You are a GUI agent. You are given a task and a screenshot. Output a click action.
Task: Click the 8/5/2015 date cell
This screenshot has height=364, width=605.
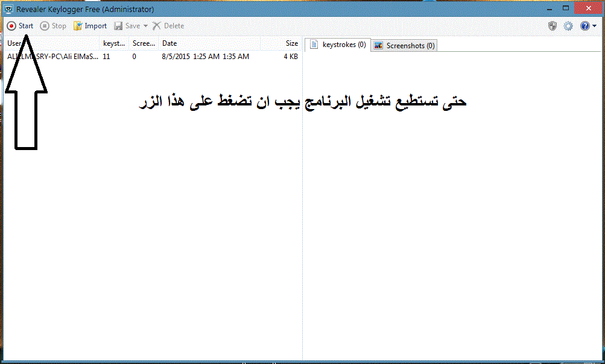[176, 56]
